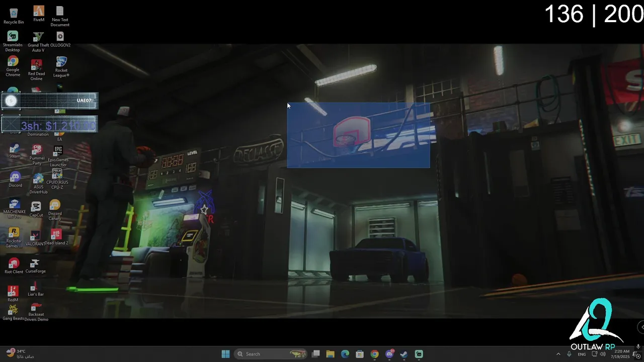The width and height of the screenshot is (644, 362).
Task: Select the ASUS DriverHub shortcut
Action: pos(38,184)
